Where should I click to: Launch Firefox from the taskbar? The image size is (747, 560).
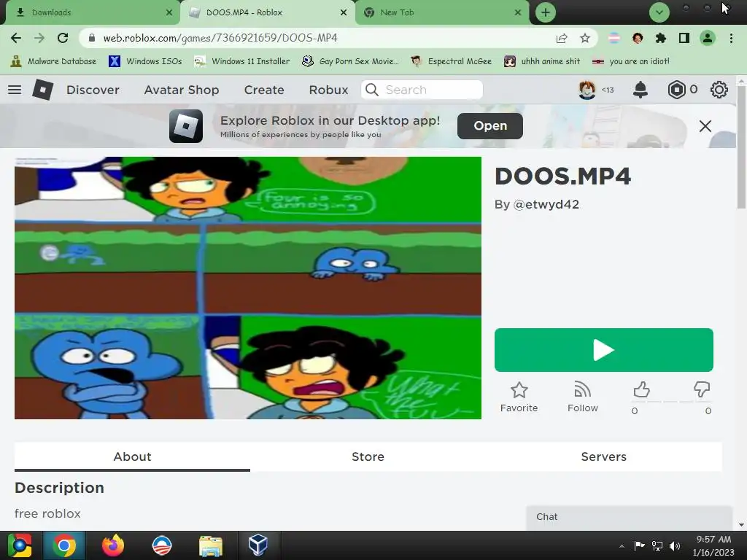[x=113, y=545]
